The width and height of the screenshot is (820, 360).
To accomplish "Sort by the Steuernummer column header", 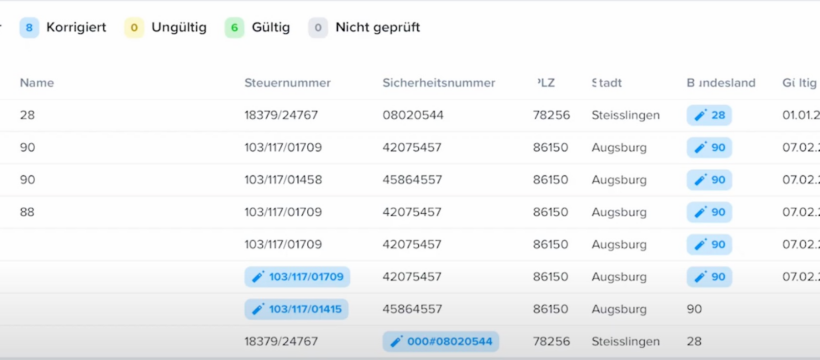I will [288, 83].
